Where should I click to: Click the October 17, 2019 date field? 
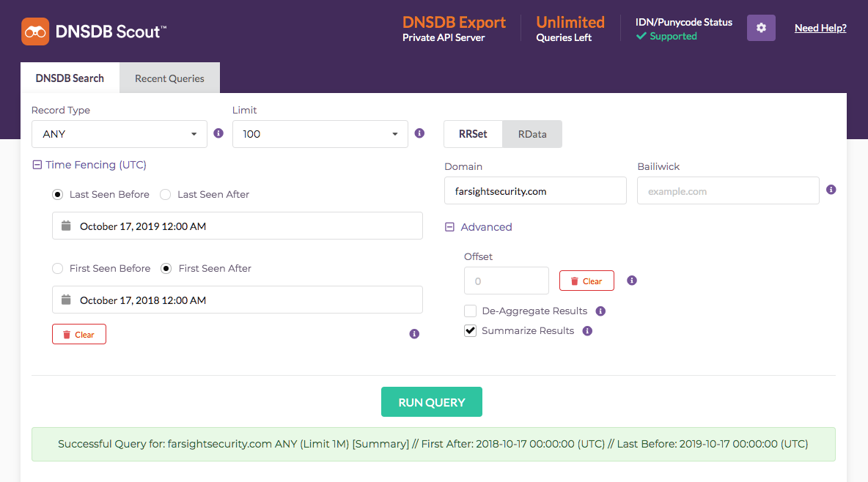[238, 226]
